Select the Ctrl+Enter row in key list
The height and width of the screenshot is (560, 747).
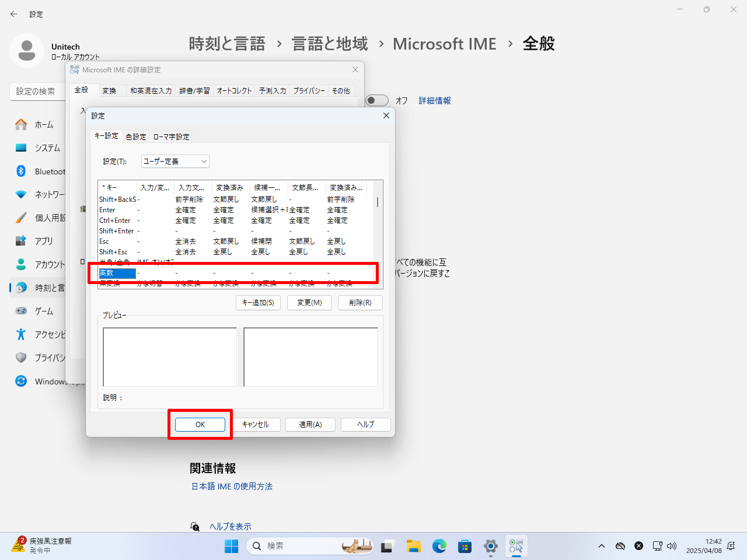[x=236, y=220]
